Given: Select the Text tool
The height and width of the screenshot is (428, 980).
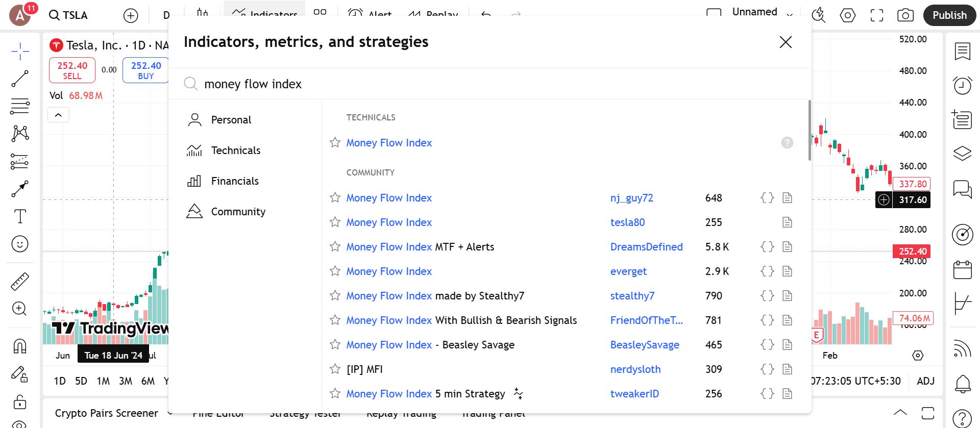Looking at the screenshot, I should pyautogui.click(x=20, y=216).
